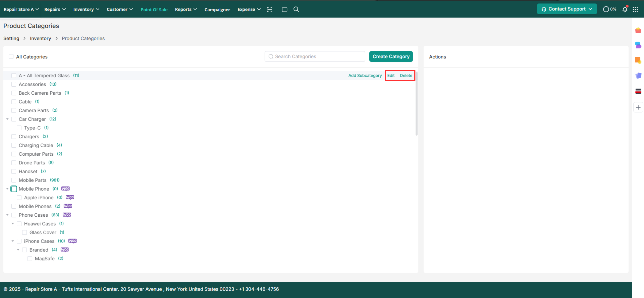Click the purple tag sidebar icon
This screenshot has width=644, height=298.
tap(638, 76)
